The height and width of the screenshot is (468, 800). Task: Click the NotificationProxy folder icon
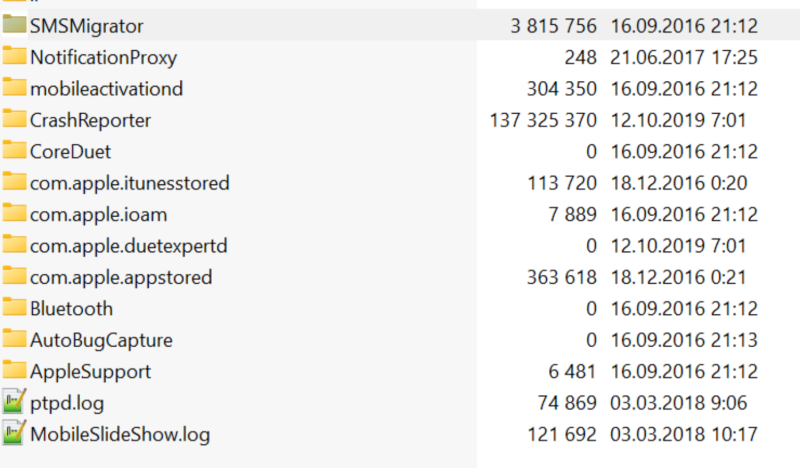[x=14, y=56]
